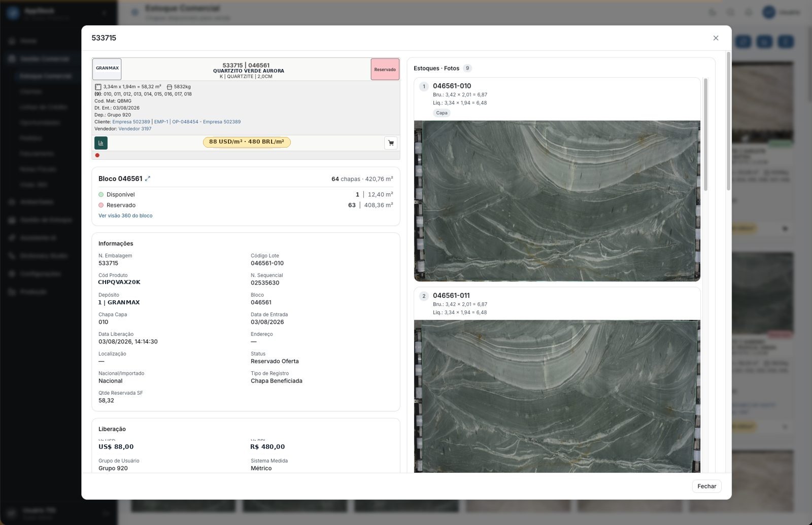Click the dialog's main vertical scrollbar
The width and height of the screenshot is (812, 525).
[x=729, y=121]
